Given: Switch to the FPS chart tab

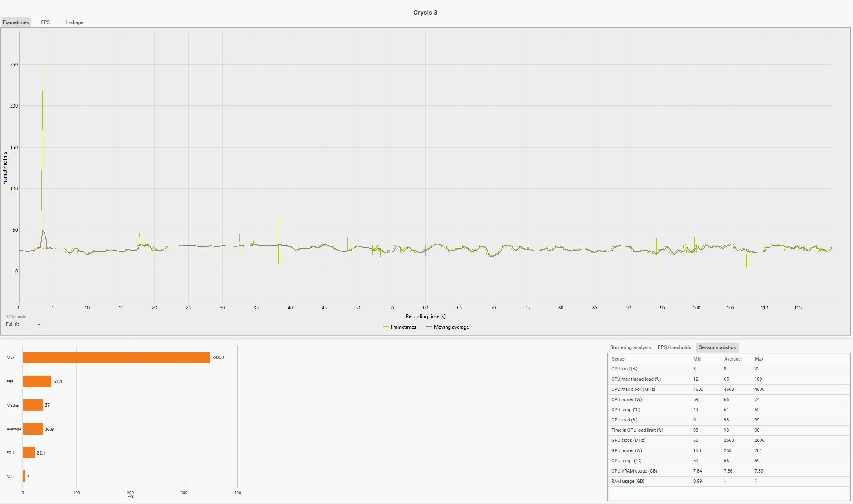Looking at the screenshot, I should coord(45,22).
